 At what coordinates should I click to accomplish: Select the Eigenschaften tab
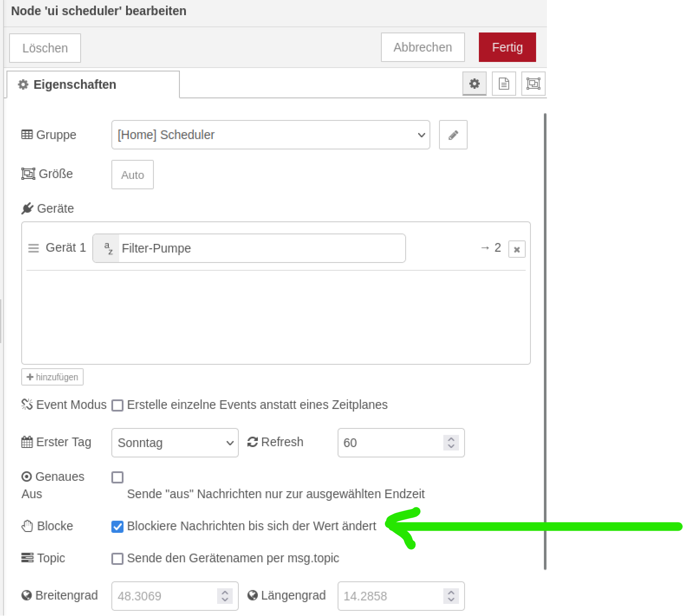tap(93, 84)
